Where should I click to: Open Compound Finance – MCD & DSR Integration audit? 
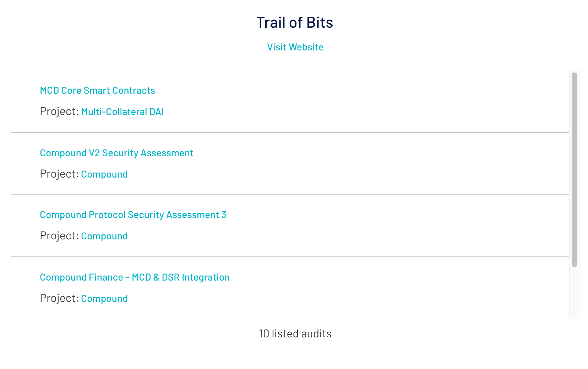click(x=135, y=277)
